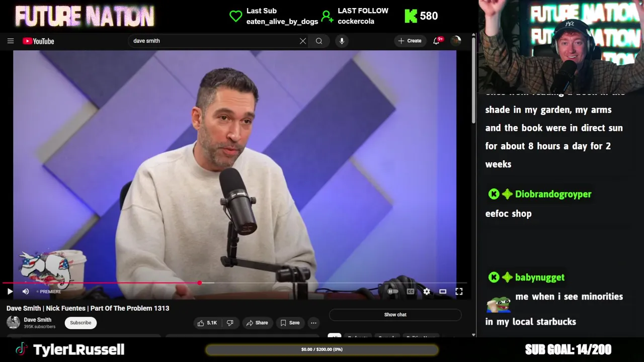Open Dave Smith channel avatar
The width and height of the screenshot is (644, 362).
click(14, 323)
